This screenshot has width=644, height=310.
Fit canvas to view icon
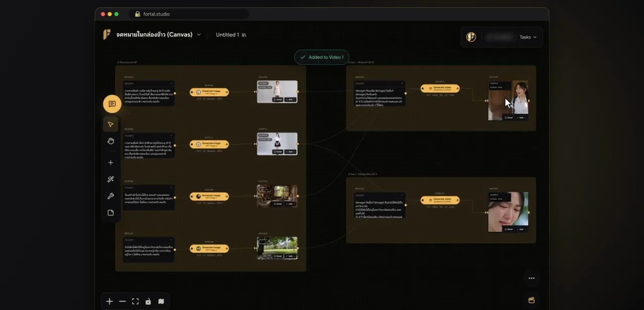coord(135,301)
